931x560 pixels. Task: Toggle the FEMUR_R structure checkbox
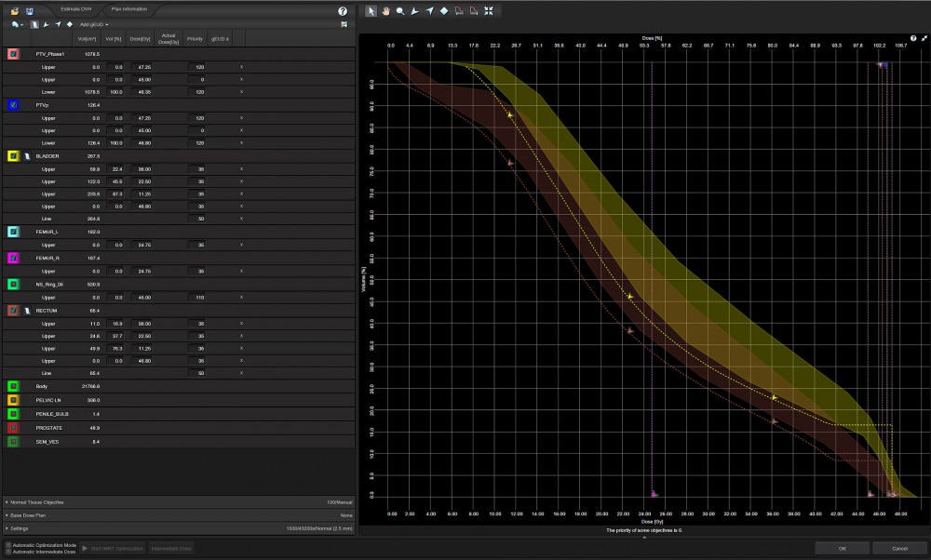pyautogui.click(x=13, y=258)
